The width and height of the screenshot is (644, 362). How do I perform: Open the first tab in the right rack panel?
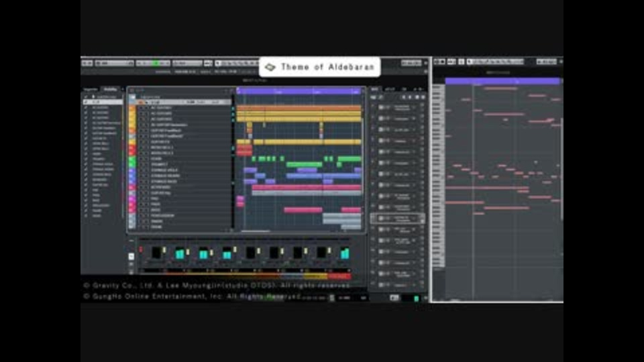pyautogui.click(x=374, y=89)
